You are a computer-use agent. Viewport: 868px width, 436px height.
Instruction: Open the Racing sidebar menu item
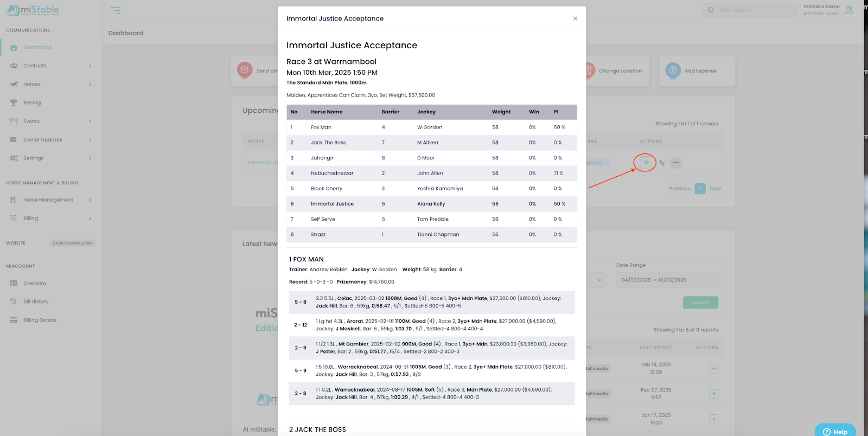coord(32,103)
